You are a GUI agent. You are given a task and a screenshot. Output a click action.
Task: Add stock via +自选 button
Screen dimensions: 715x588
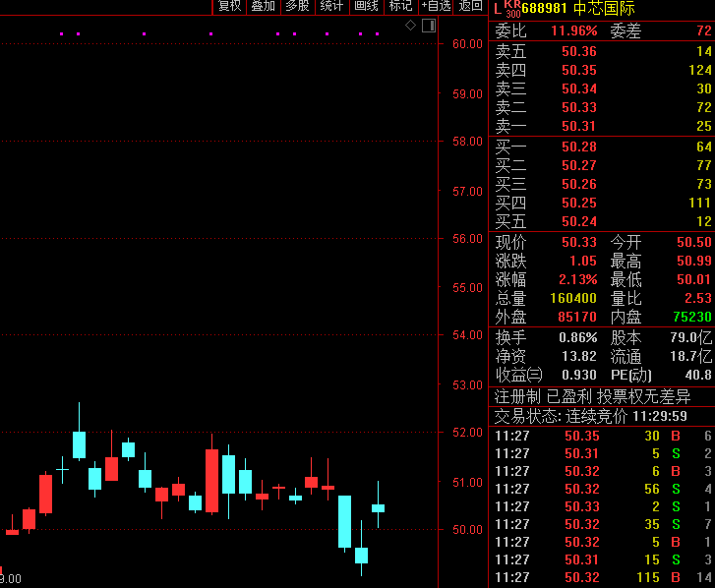pos(436,6)
